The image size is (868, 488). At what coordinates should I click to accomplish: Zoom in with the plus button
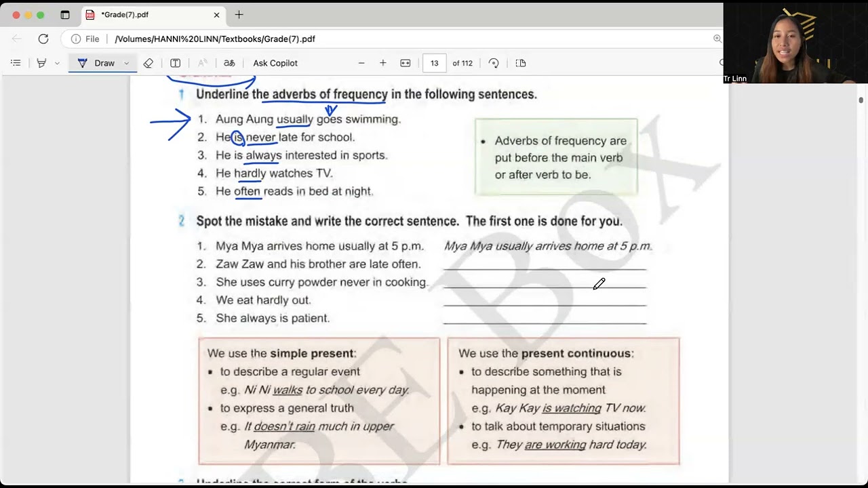pos(382,63)
